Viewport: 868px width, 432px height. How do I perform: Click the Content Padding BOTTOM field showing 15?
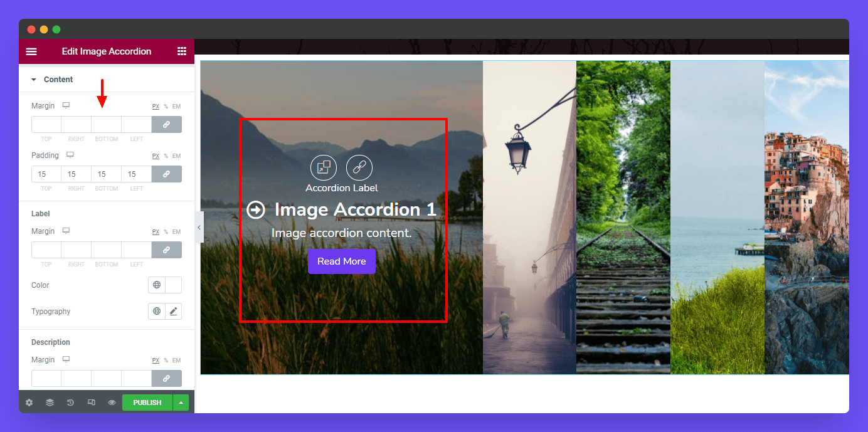pos(107,174)
